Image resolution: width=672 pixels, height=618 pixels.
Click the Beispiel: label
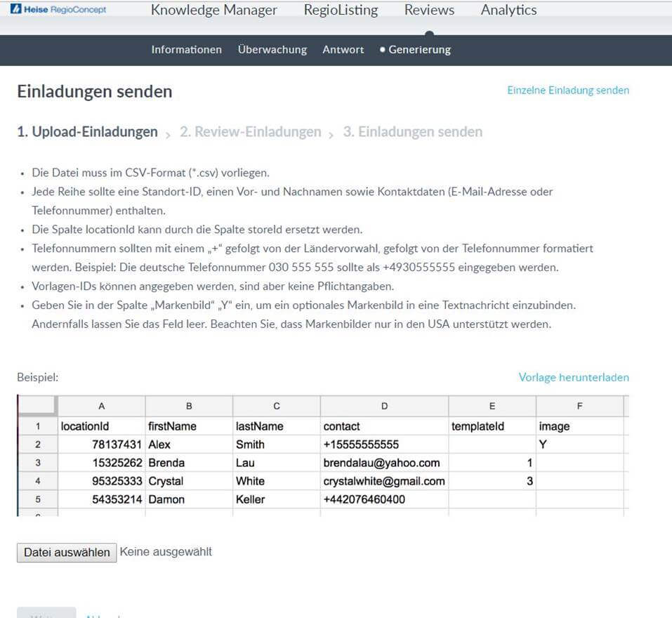point(38,378)
